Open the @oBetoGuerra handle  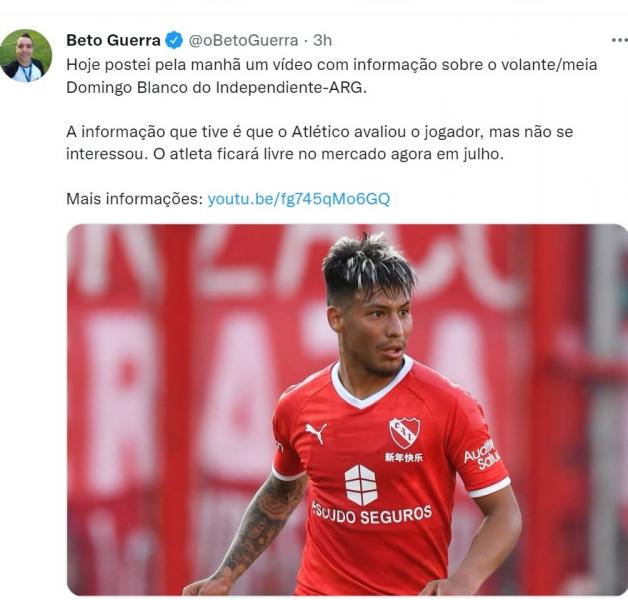tap(243, 40)
